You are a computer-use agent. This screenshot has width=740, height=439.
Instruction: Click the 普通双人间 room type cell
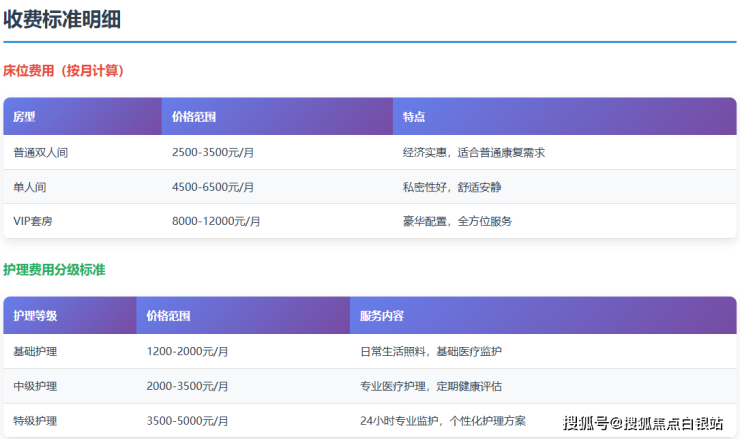click(x=41, y=153)
